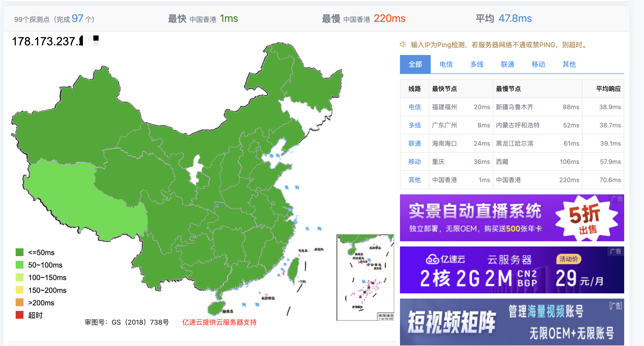Click the 220ms slowest value in header
The image size is (644, 346).
[x=390, y=18]
